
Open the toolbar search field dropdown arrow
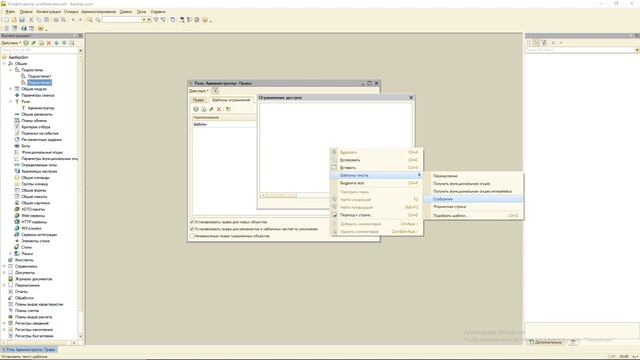click(144, 20)
